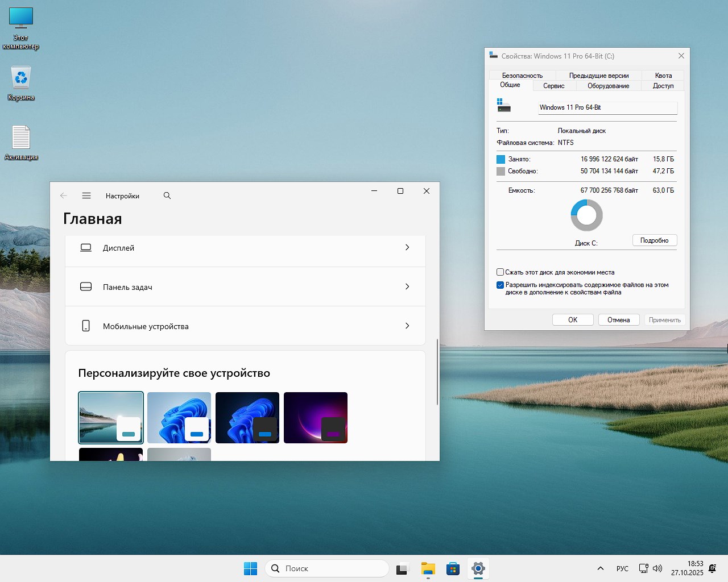Open the Квота tab in disk properties
This screenshot has height=582, width=728.
coord(663,75)
